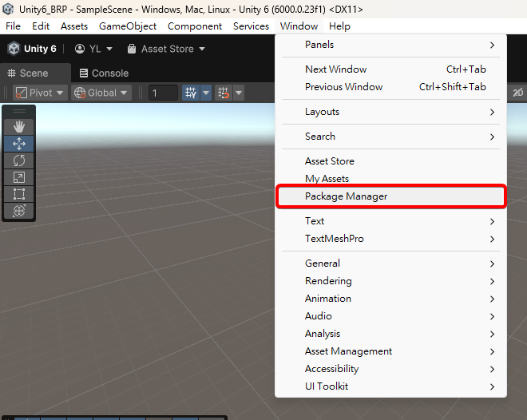
Task: Choose My Assets menu entry
Action: 327,179
